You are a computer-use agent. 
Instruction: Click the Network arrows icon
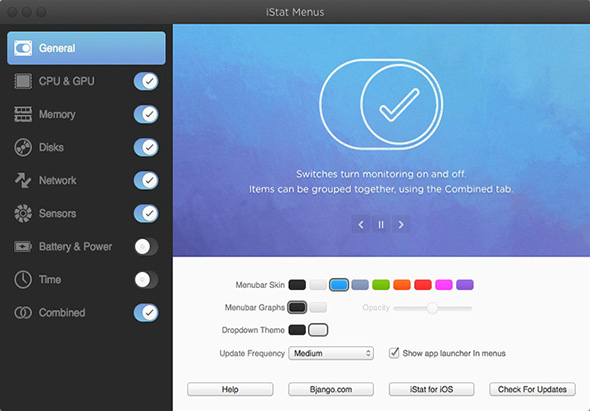click(23, 180)
